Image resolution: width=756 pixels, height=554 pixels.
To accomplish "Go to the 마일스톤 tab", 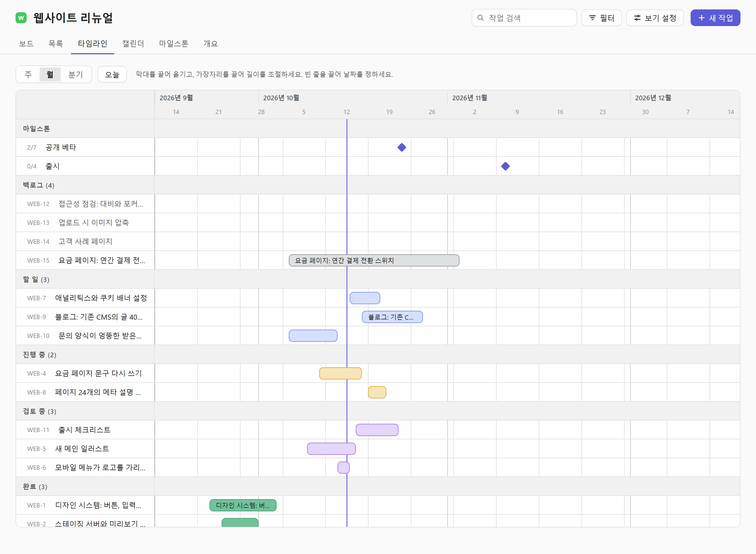I will 173,43.
